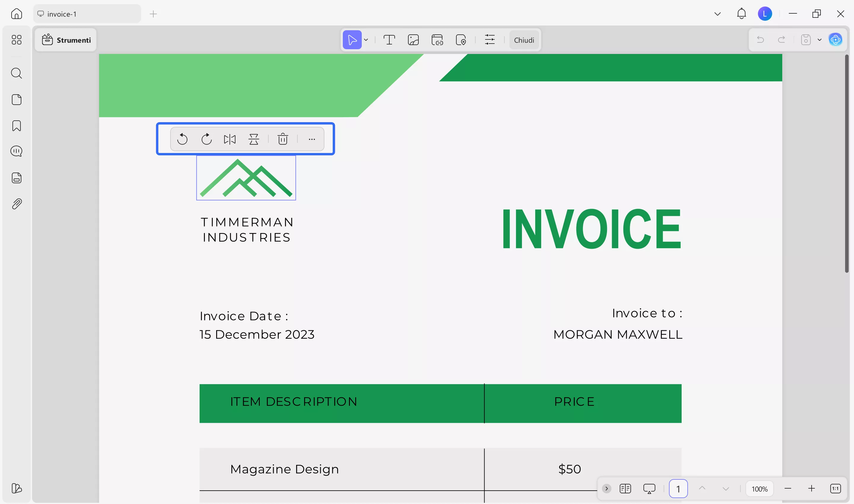Open the Bookmarks sidebar panel
The height and width of the screenshot is (504, 854).
16,126
